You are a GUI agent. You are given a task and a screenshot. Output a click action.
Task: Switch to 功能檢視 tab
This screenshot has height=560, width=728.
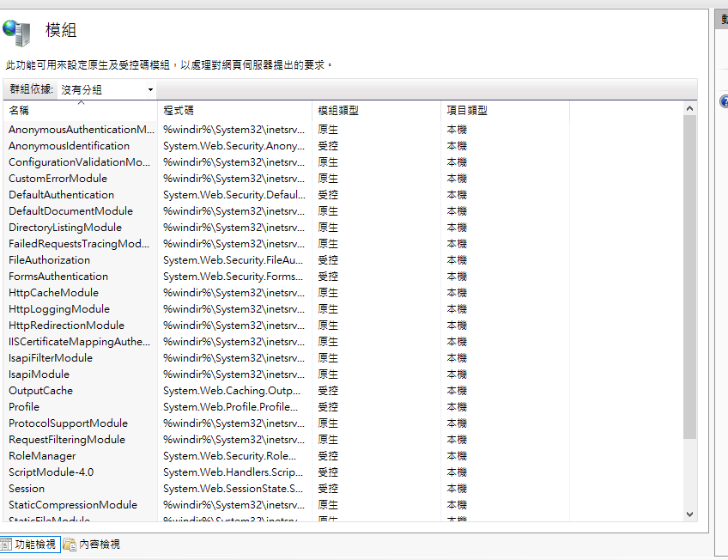[34, 544]
